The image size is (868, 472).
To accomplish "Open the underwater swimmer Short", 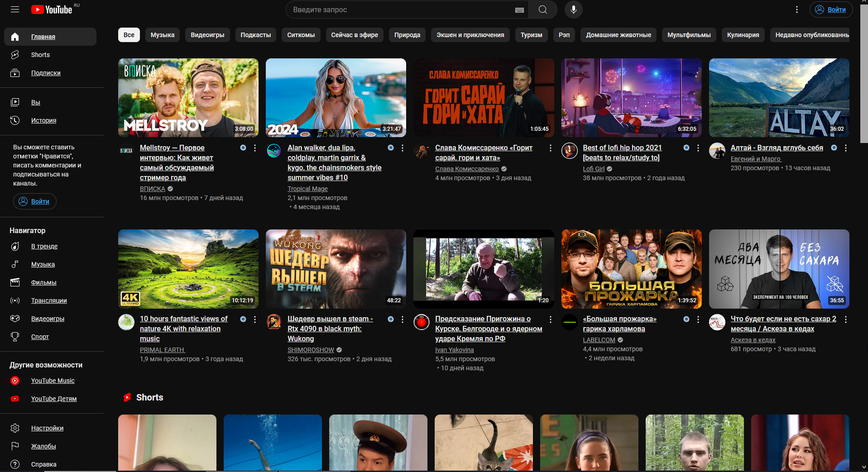I will coord(273,443).
